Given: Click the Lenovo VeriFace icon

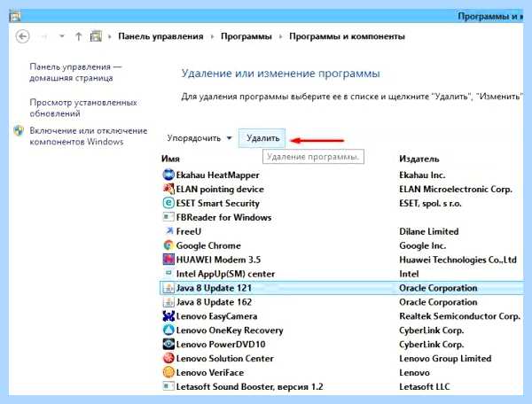Looking at the screenshot, I should pos(168,372).
